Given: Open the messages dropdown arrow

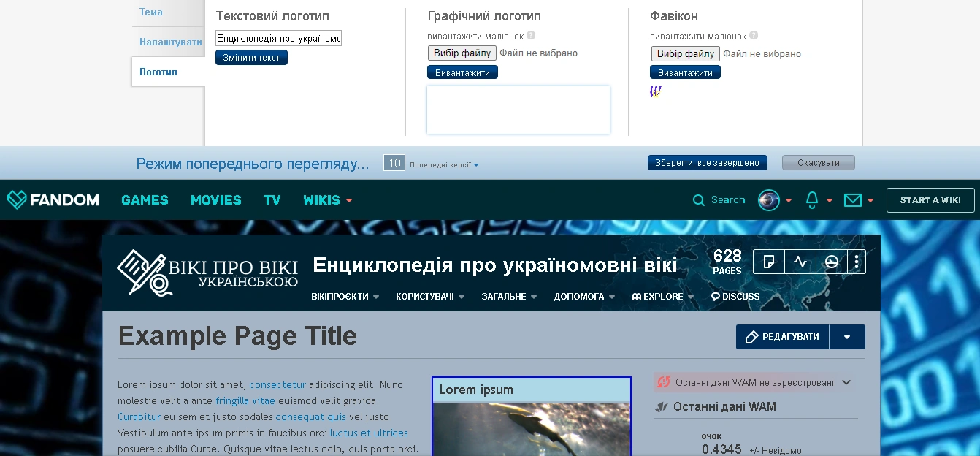Looking at the screenshot, I should [870, 201].
